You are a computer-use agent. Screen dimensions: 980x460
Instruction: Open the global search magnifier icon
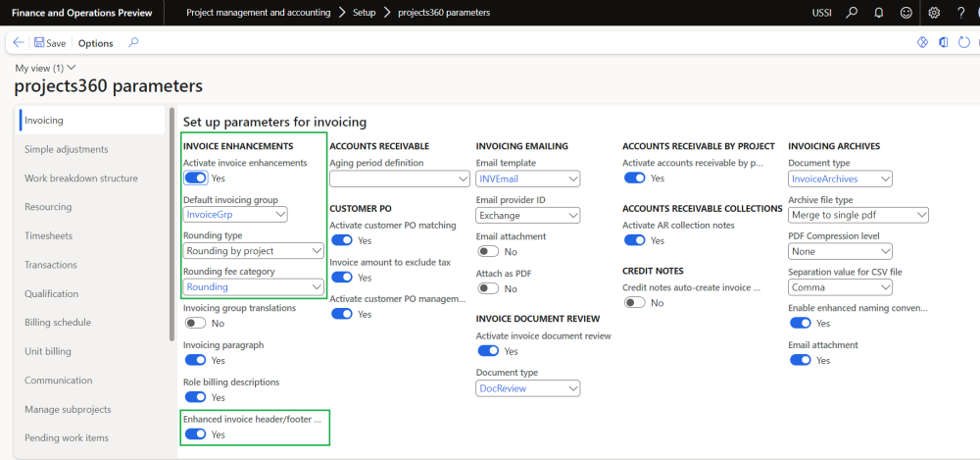(x=852, y=13)
